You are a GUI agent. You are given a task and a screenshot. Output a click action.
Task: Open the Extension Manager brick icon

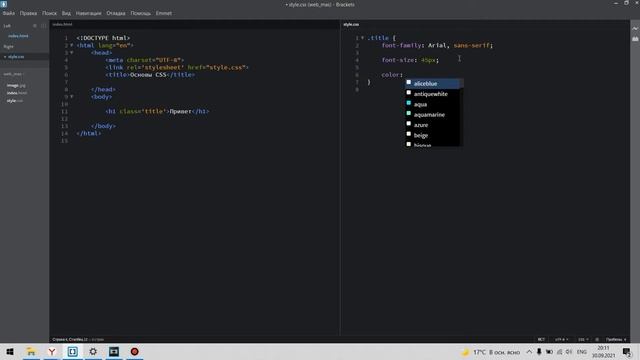(x=635, y=39)
